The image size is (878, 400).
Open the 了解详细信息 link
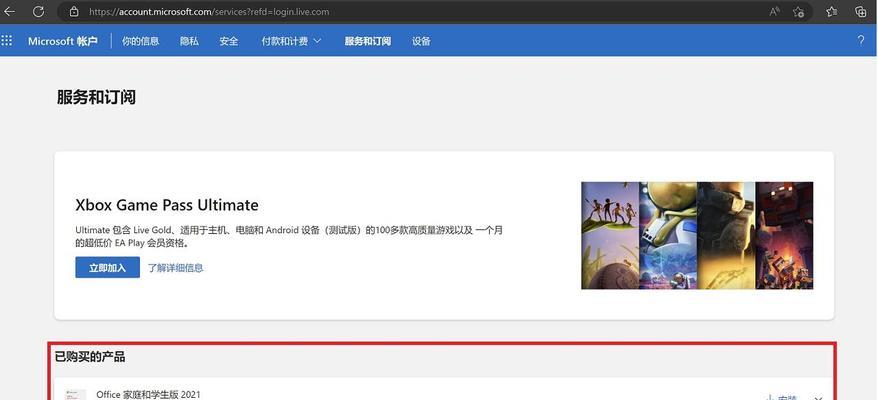[x=175, y=268]
